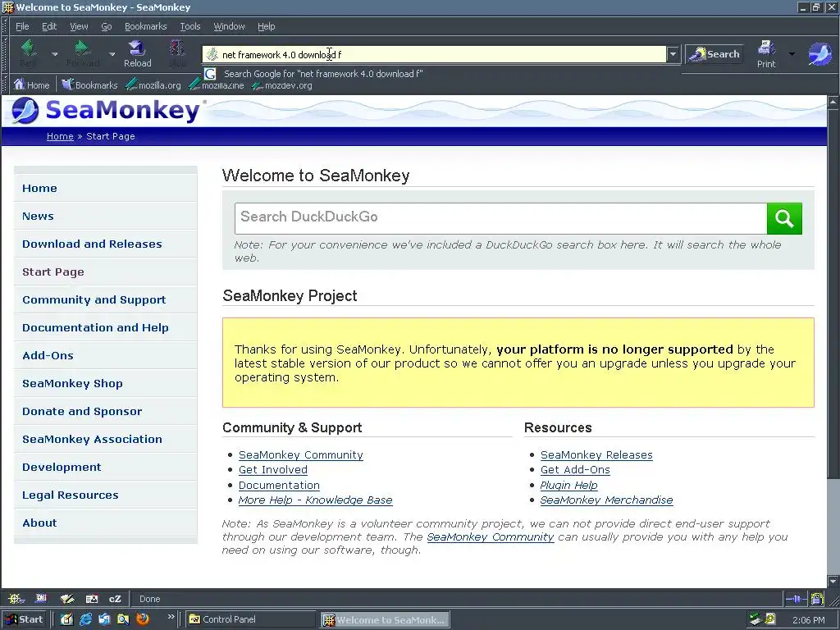Screen dimensions: 840x630
Task: Open ChatZilla cZ status bar icon
Action: point(115,598)
